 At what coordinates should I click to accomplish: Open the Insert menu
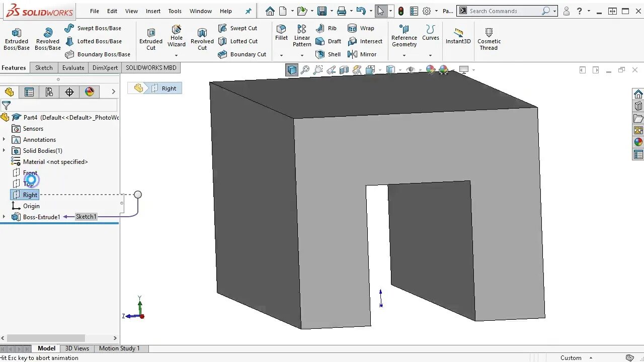pos(153,11)
